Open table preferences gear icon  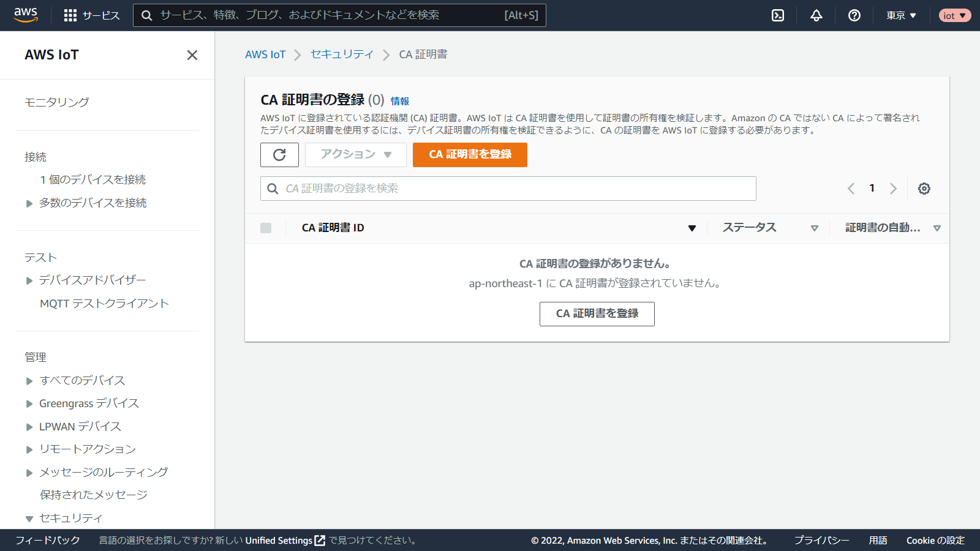pyautogui.click(x=924, y=189)
